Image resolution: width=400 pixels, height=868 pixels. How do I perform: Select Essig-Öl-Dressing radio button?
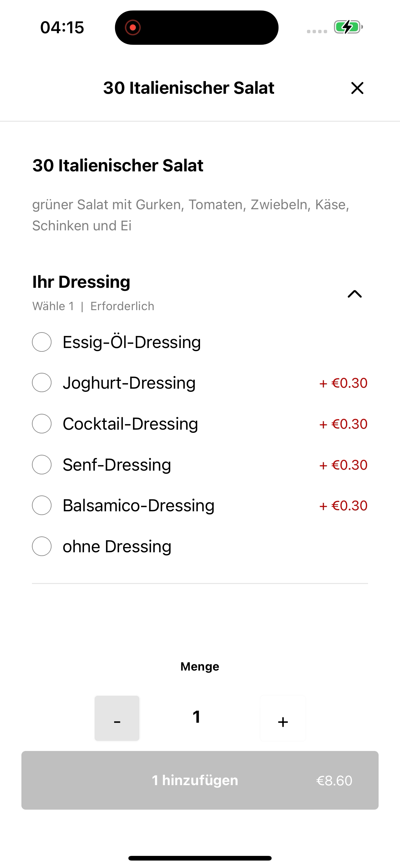point(42,342)
